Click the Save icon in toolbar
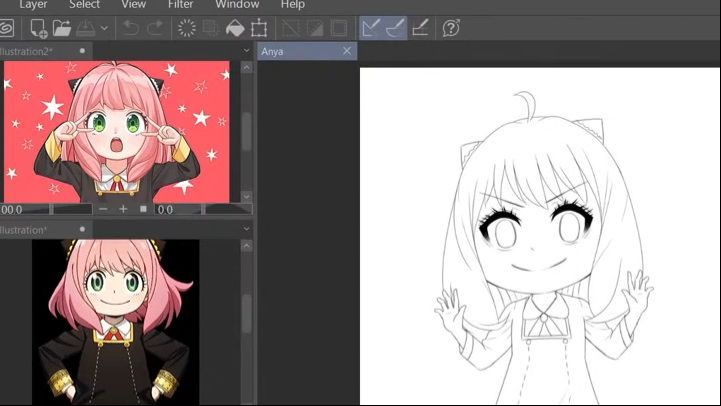This screenshot has height=406, width=721. tap(86, 29)
